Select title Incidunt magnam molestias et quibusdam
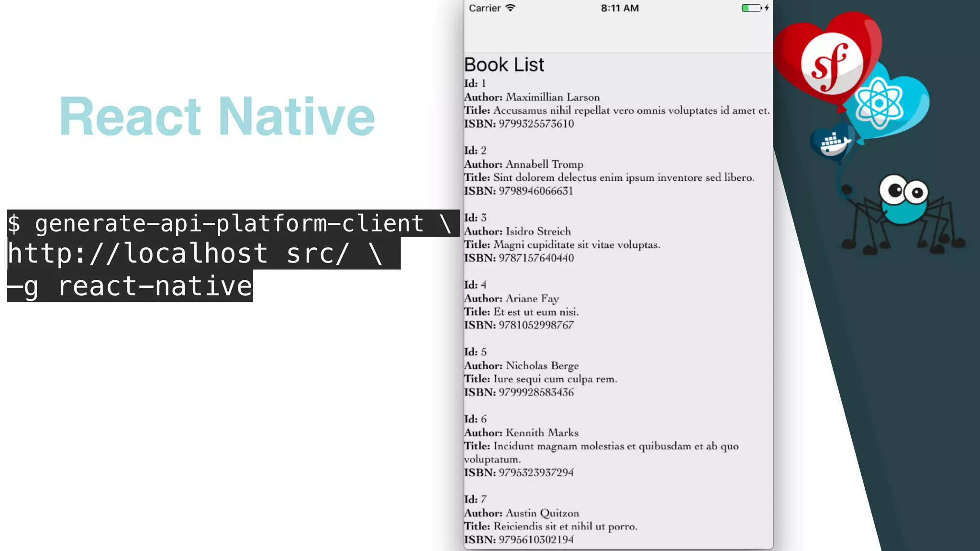 click(x=601, y=452)
